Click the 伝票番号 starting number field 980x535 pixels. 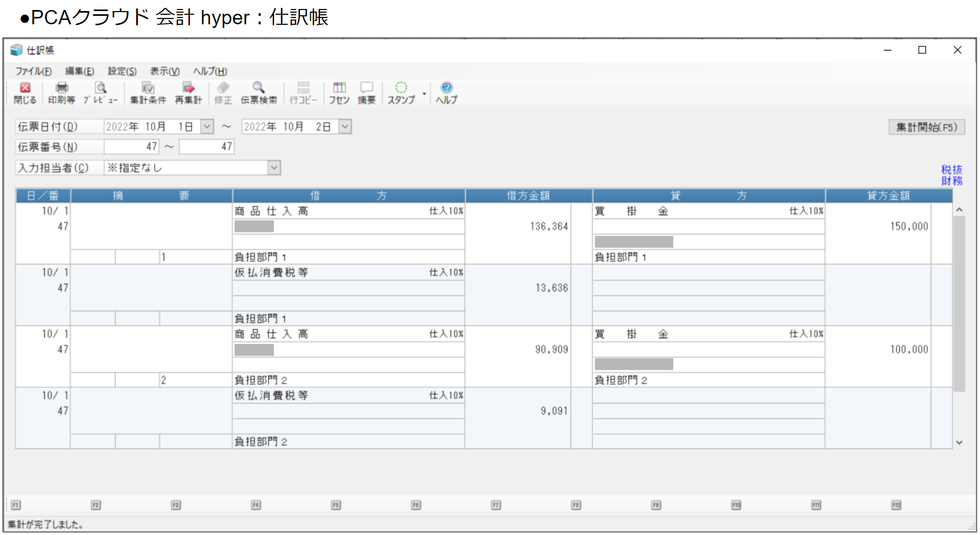coord(131,147)
